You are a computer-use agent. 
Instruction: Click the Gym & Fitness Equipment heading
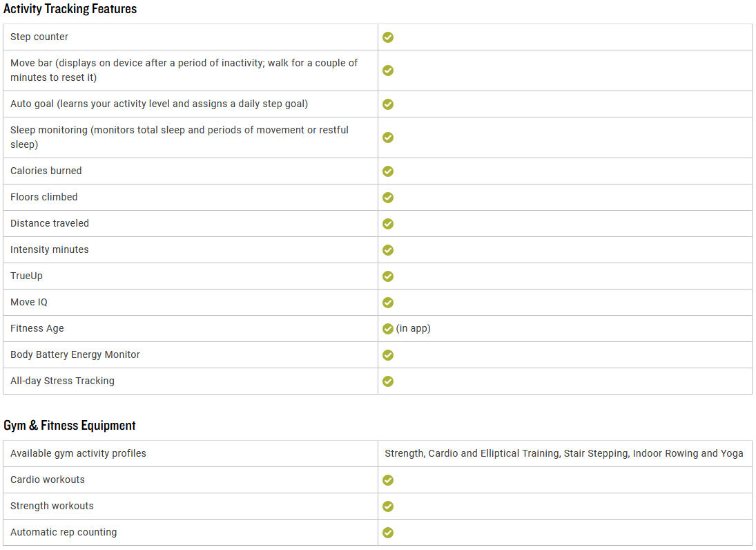click(70, 425)
